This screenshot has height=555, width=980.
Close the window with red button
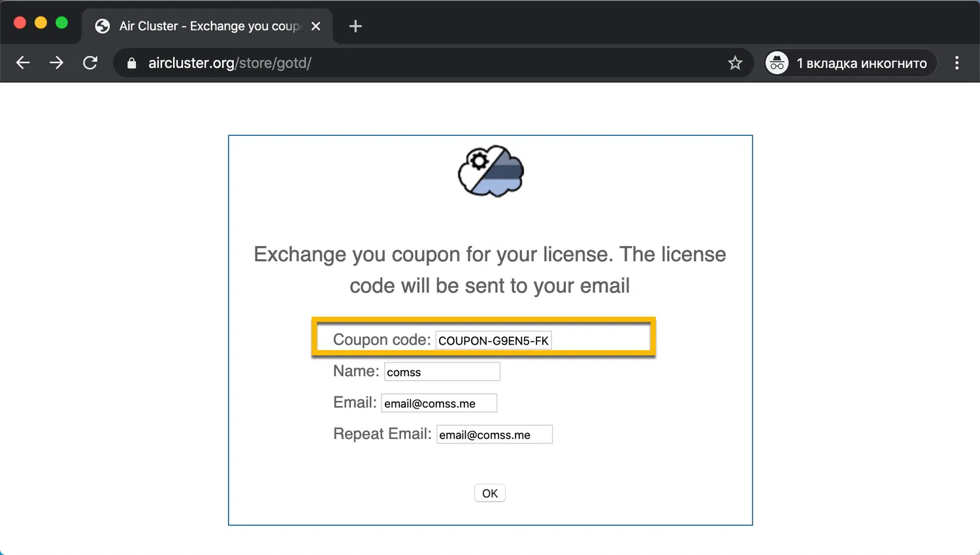click(20, 23)
